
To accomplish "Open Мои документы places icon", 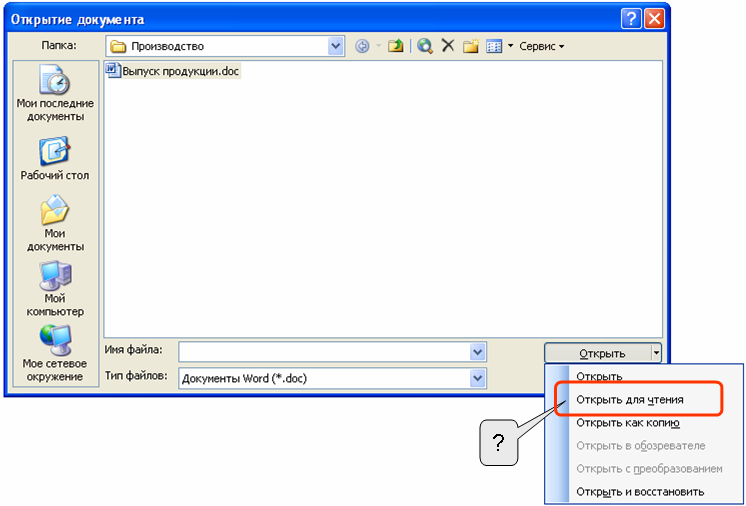I will point(55,223).
